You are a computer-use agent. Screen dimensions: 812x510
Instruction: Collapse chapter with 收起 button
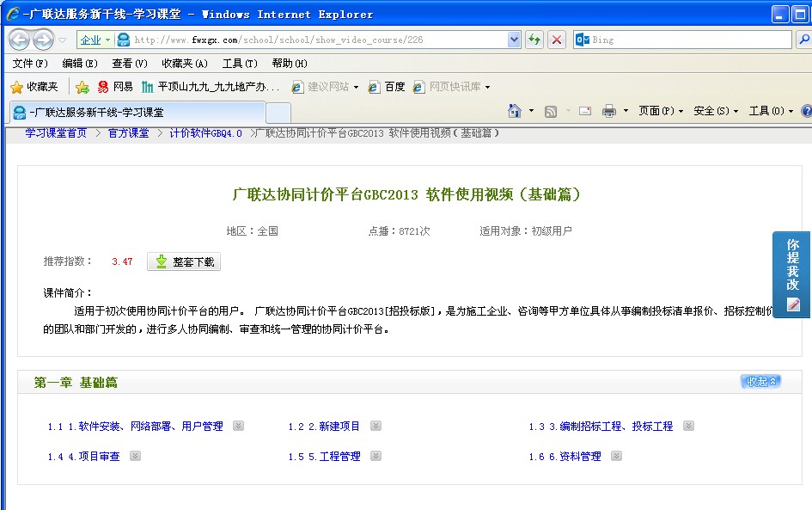[x=760, y=382]
